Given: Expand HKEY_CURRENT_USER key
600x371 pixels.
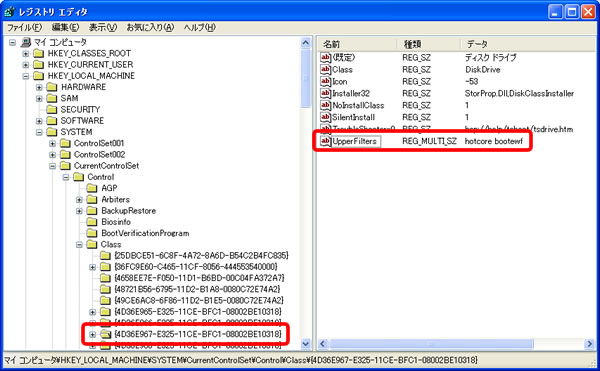Looking at the screenshot, I should (x=26, y=65).
